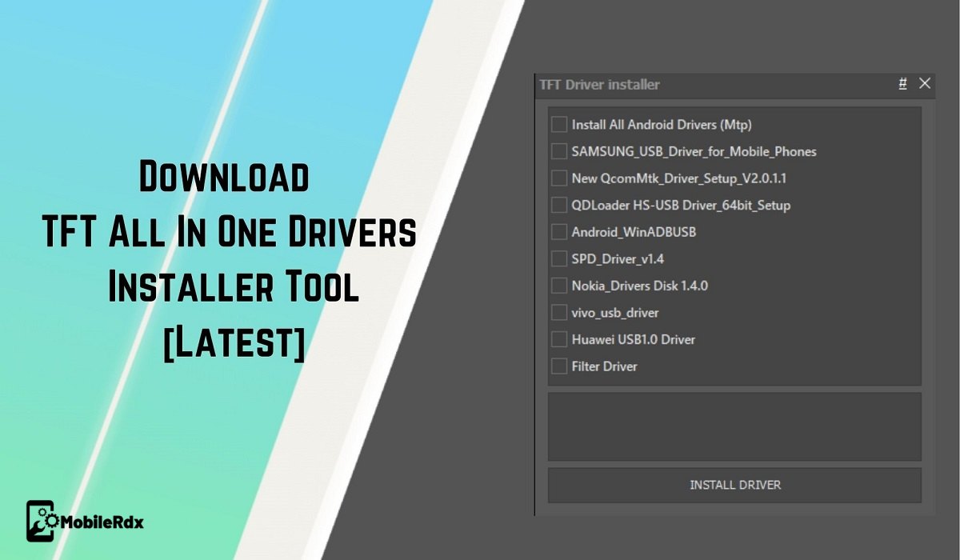Click the TFT Driver installer title text
This screenshot has height=560, width=960.
click(x=599, y=85)
